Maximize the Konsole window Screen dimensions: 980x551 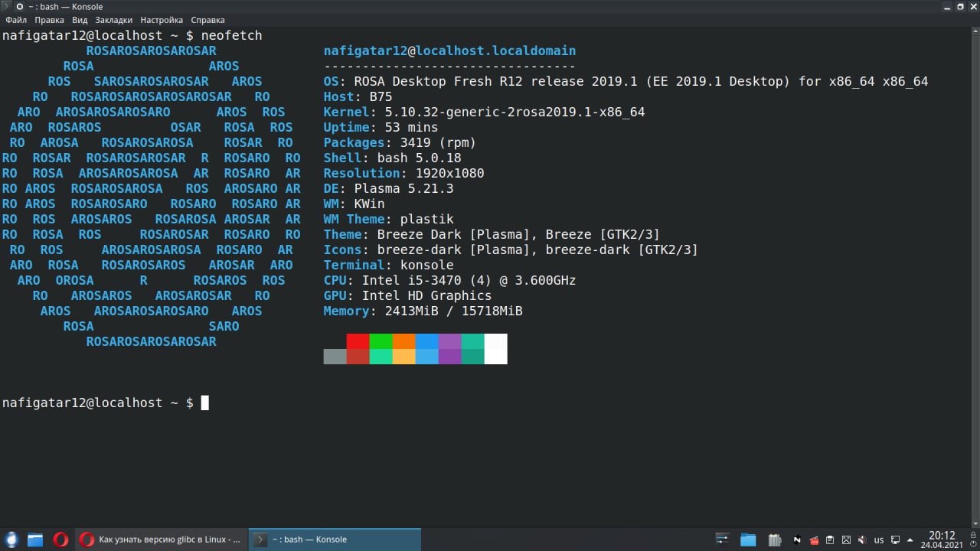tap(961, 6)
